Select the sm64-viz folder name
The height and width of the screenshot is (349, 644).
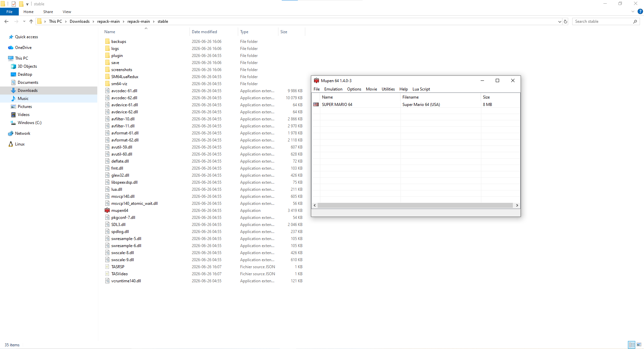coord(119,84)
